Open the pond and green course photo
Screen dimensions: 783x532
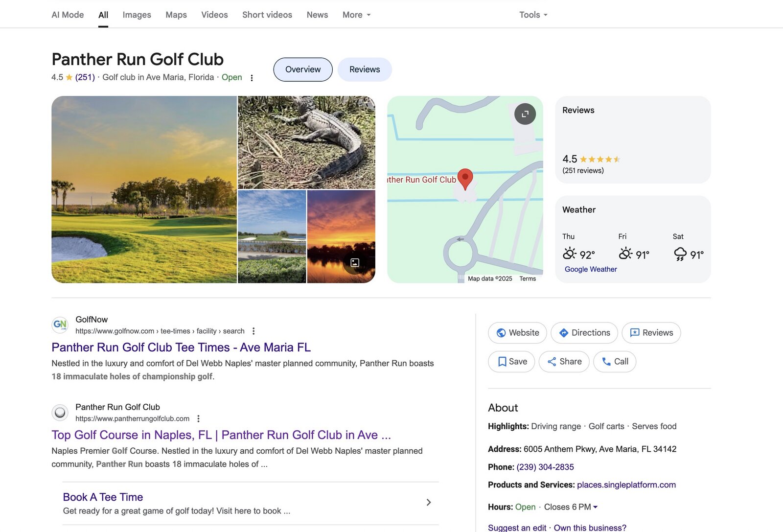tap(272, 236)
